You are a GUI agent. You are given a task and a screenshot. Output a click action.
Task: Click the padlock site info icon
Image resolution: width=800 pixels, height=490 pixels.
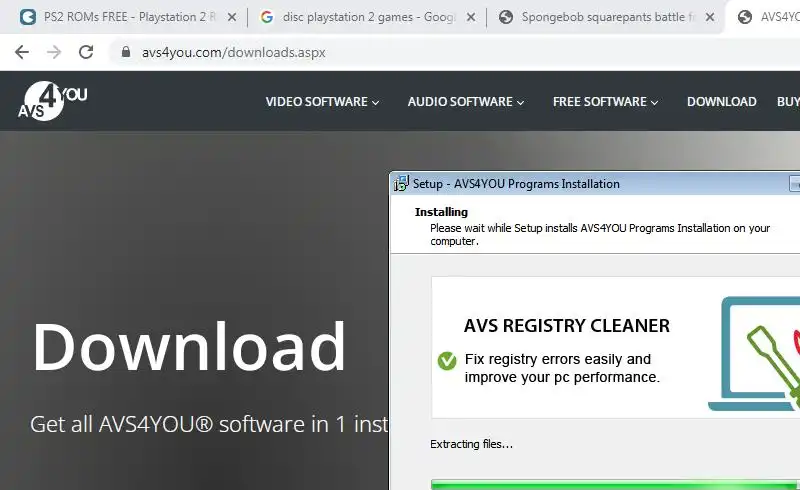126,52
